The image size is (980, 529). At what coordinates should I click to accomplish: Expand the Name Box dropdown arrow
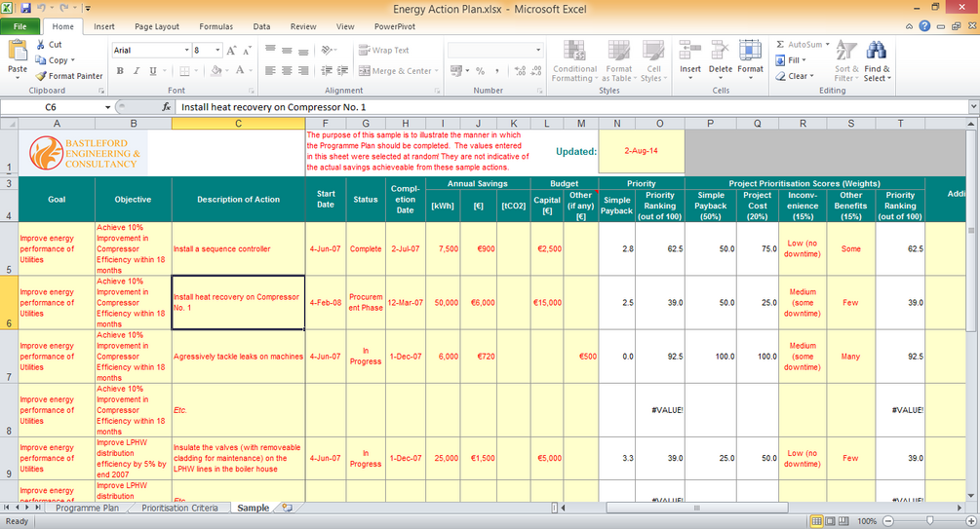[107, 107]
